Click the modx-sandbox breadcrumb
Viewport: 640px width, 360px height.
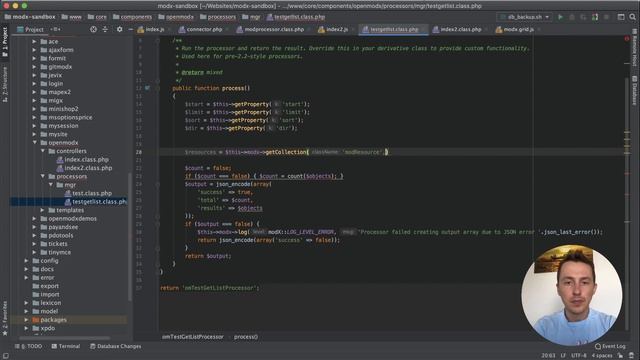tap(30, 17)
